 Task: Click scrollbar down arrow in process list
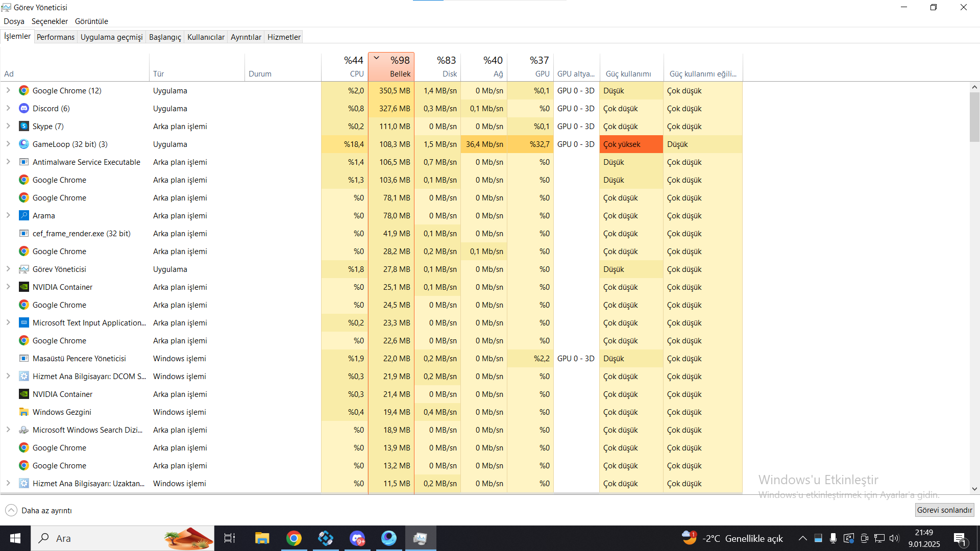click(x=974, y=489)
